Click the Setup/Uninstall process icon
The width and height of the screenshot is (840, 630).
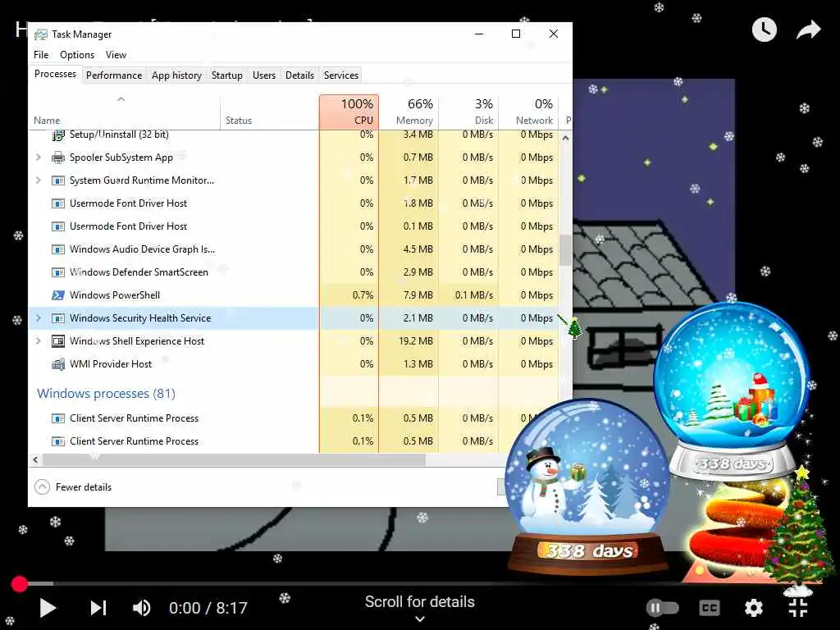pos(58,135)
